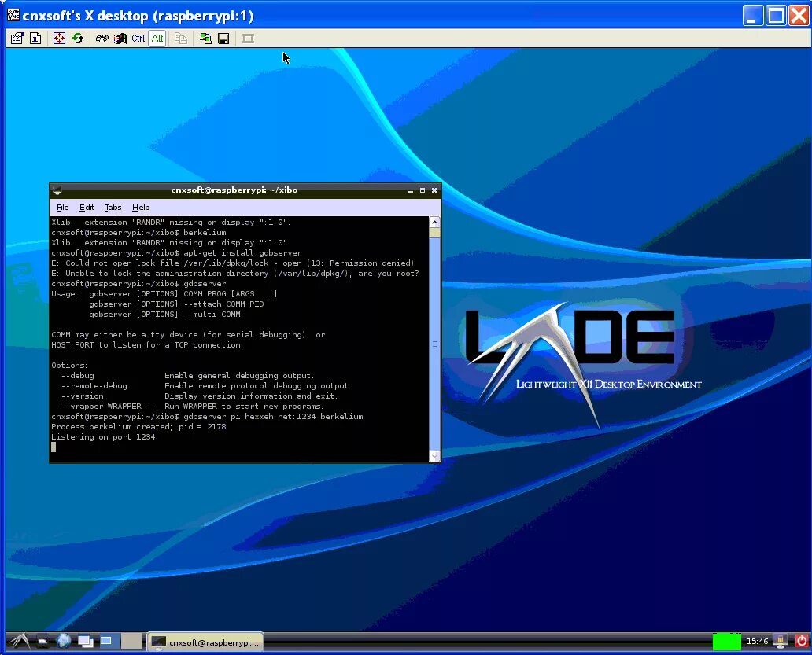The height and width of the screenshot is (655, 812).
Task: Minimize the LXTerminal window
Action: 411,190
